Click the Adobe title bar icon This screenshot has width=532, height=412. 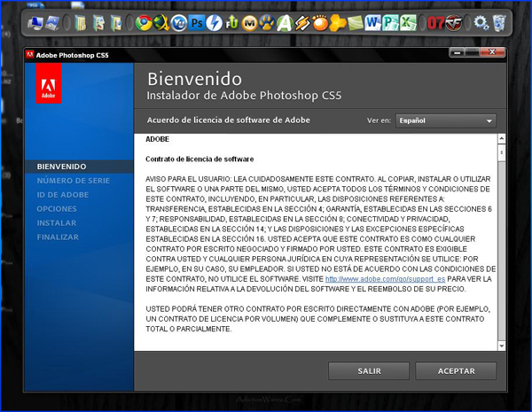30,55
